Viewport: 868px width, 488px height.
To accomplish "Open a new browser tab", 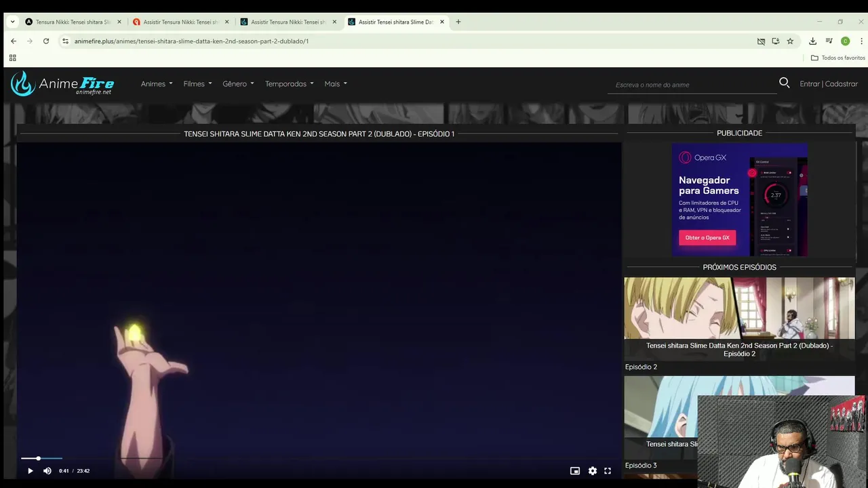I will click(x=458, y=22).
